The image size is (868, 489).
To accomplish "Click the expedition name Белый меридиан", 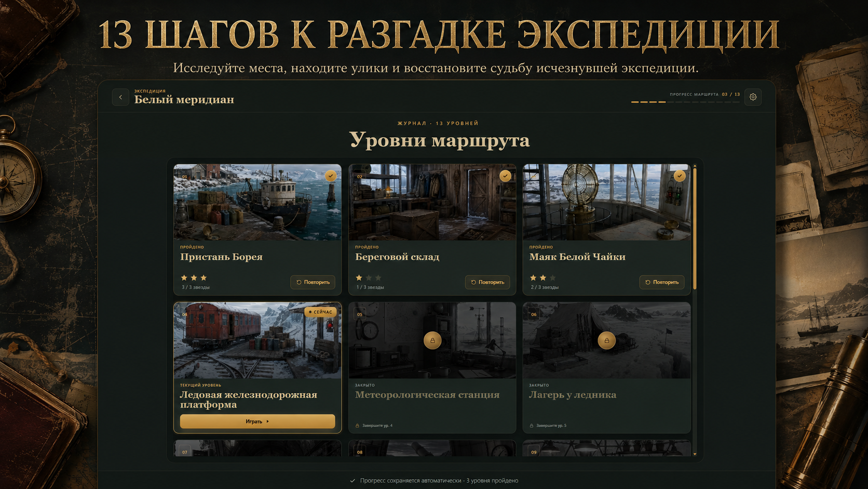I will 184,99.
